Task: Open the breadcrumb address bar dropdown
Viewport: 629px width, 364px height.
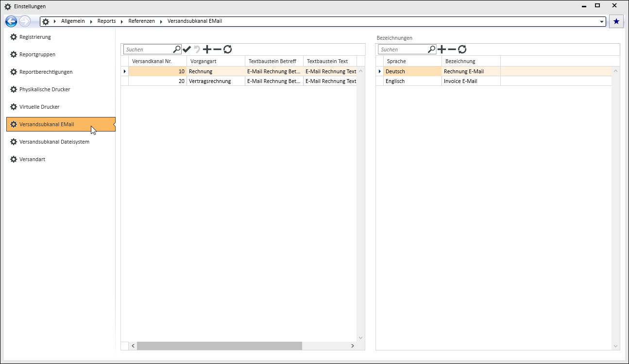Action: (x=602, y=22)
